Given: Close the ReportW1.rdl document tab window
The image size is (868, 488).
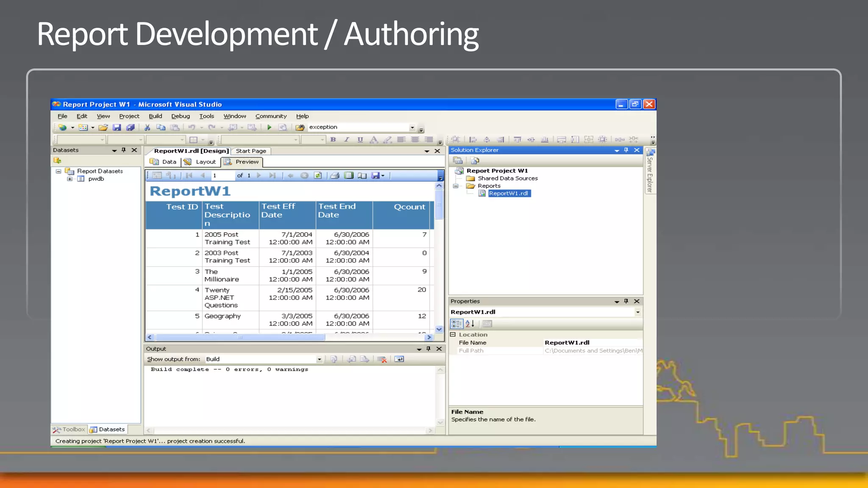Looking at the screenshot, I should coord(437,151).
